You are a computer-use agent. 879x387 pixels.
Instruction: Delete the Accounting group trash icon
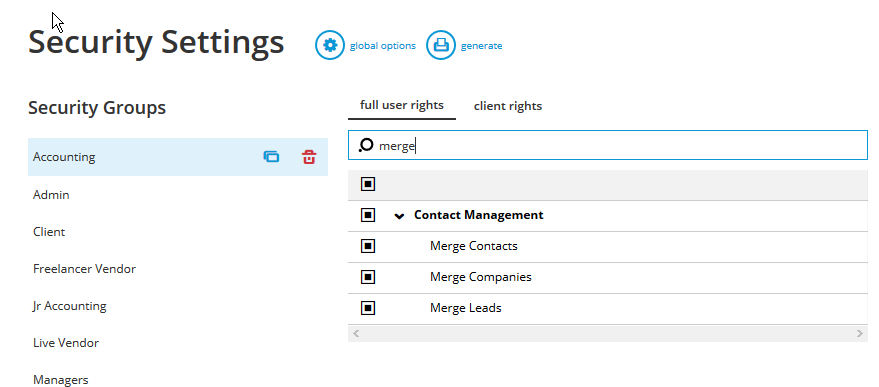click(309, 157)
